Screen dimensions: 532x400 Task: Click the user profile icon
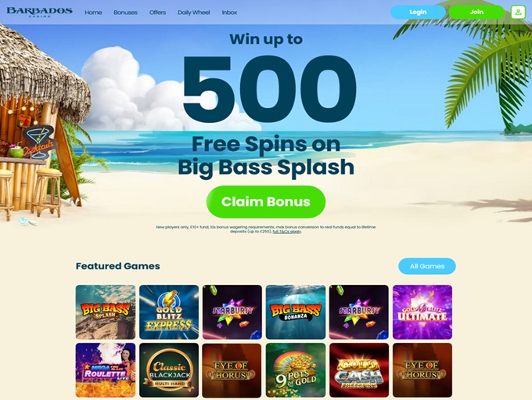518,13
